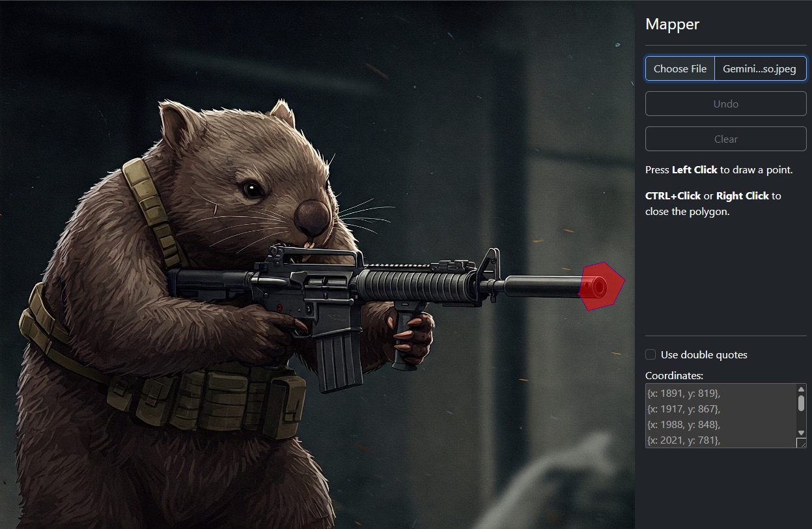Click the Coordinates scrollbar up arrow
Viewport: 812px width, 529px height.
801,390
